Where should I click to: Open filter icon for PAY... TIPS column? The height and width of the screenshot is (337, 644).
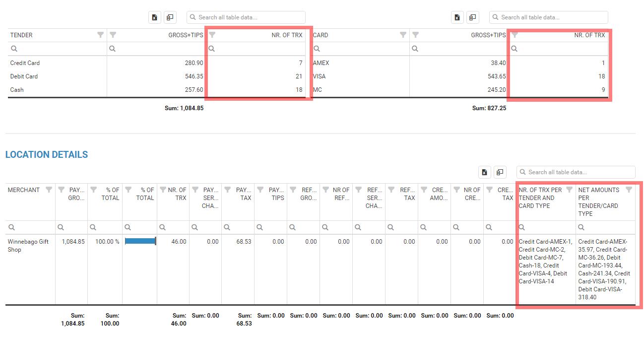[261, 190]
